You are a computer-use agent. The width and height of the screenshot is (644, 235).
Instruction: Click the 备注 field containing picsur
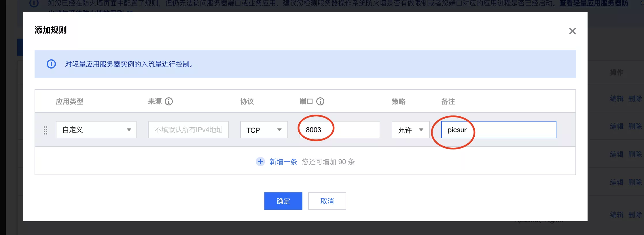pyautogui.click(x=498, y=130)
